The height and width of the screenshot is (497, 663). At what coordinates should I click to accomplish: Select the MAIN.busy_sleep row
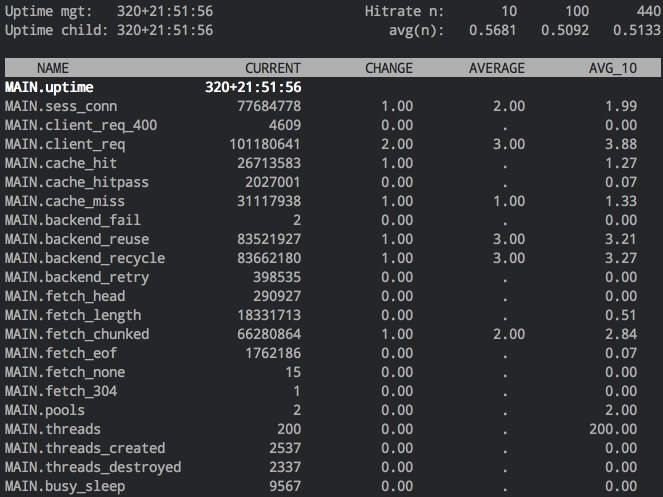click(65, 486)
